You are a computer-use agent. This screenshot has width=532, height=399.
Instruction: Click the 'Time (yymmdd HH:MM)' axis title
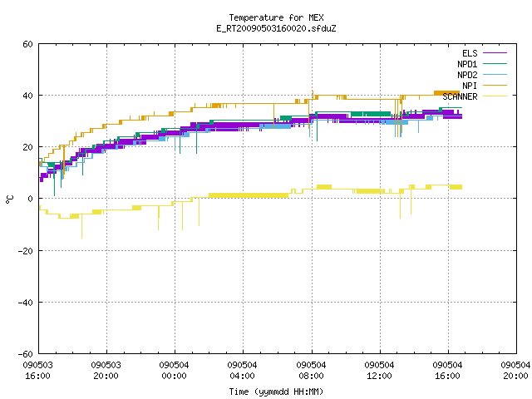point(276,392)
